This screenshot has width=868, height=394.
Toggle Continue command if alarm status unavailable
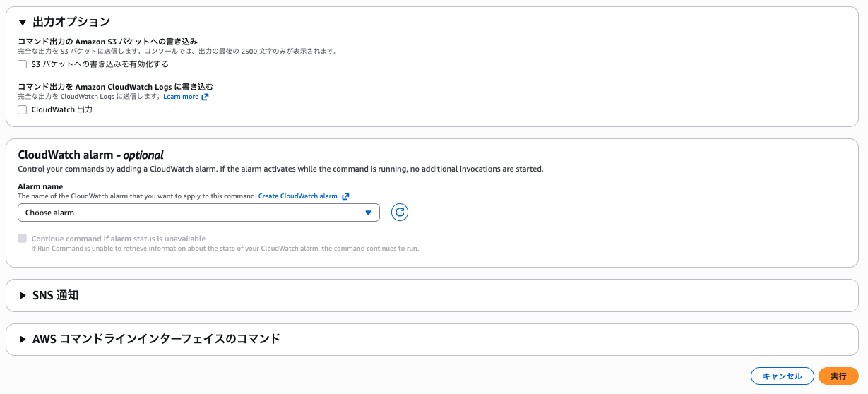pos(23,239)
